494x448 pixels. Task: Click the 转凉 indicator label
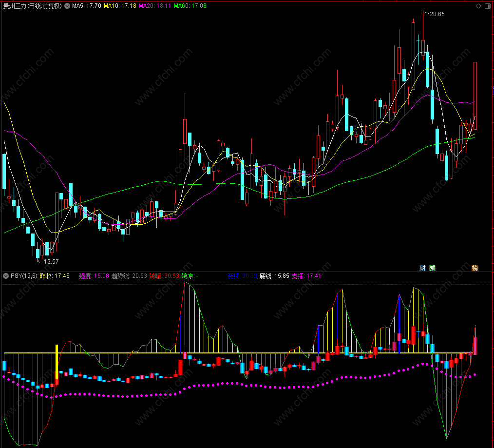pos(190,276)
